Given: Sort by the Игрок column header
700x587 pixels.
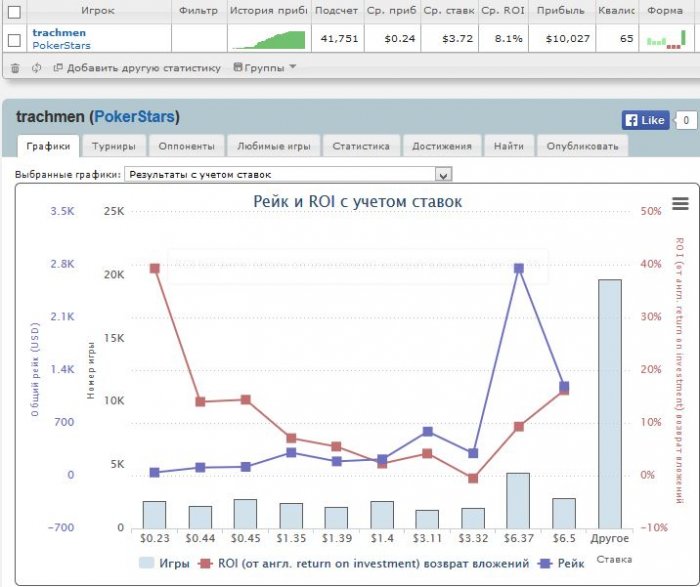Looking at the screenshot, I should (x=98, y=11).
